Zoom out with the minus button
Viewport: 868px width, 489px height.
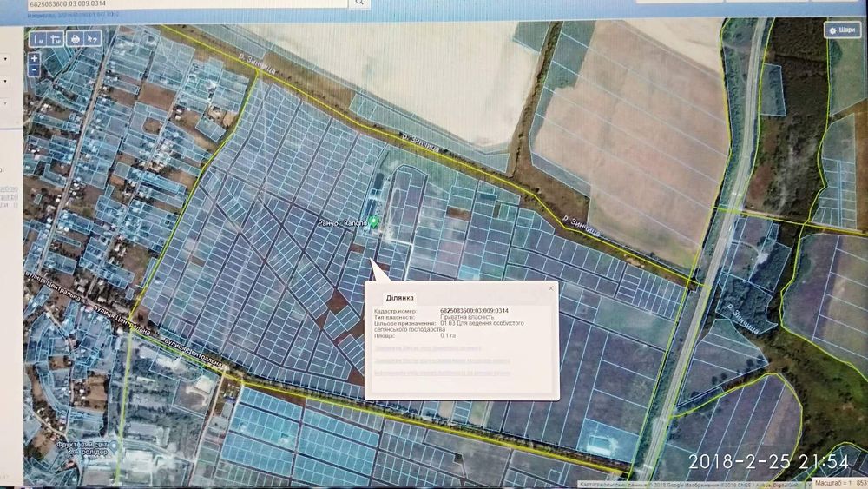(x=35, y=70)
